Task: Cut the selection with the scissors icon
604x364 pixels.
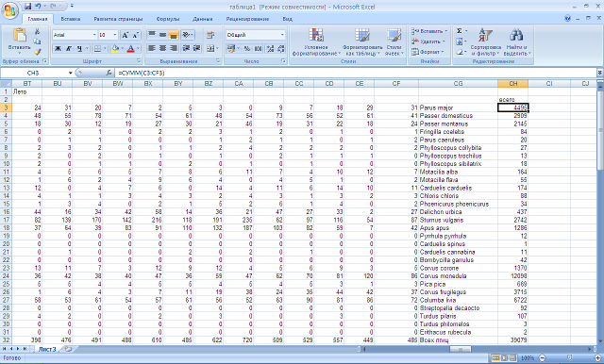Action: pyautogui.click(x=38, y=31)
